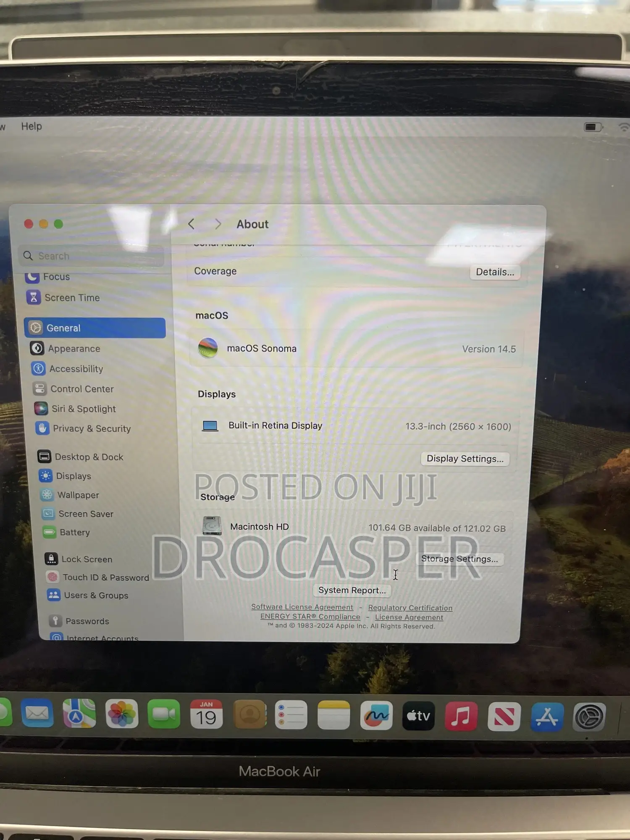The image size is (630, 840).
Task: Open Software License Agreement link
Action: coord(302,607)
